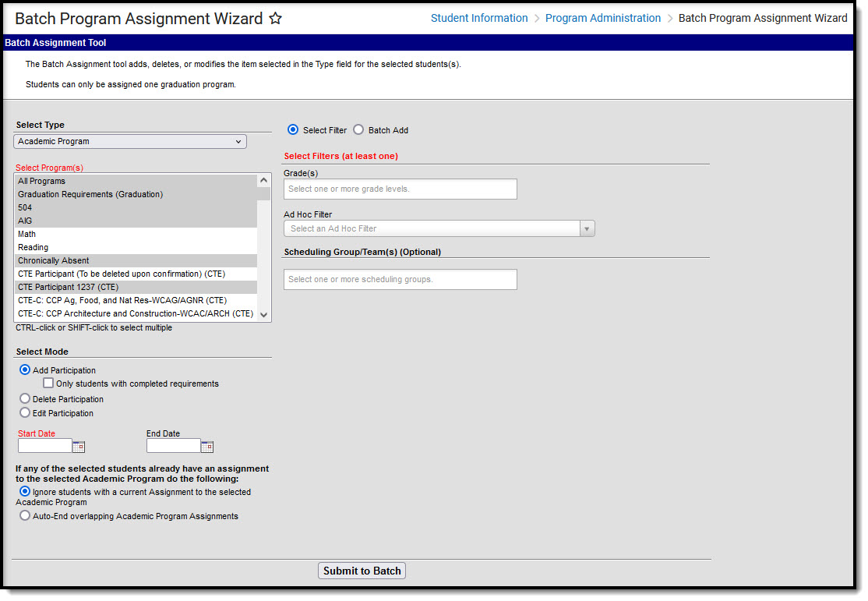868x601 pixels.
Task: Check Only students with completed requirements
Action: pyautogui.click(x=49, y=383)
